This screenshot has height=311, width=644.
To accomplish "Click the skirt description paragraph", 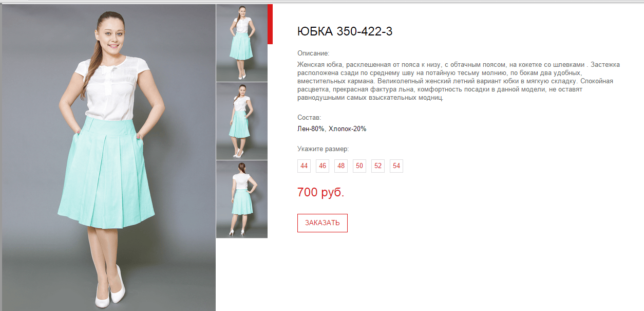I will click(459, 81).
